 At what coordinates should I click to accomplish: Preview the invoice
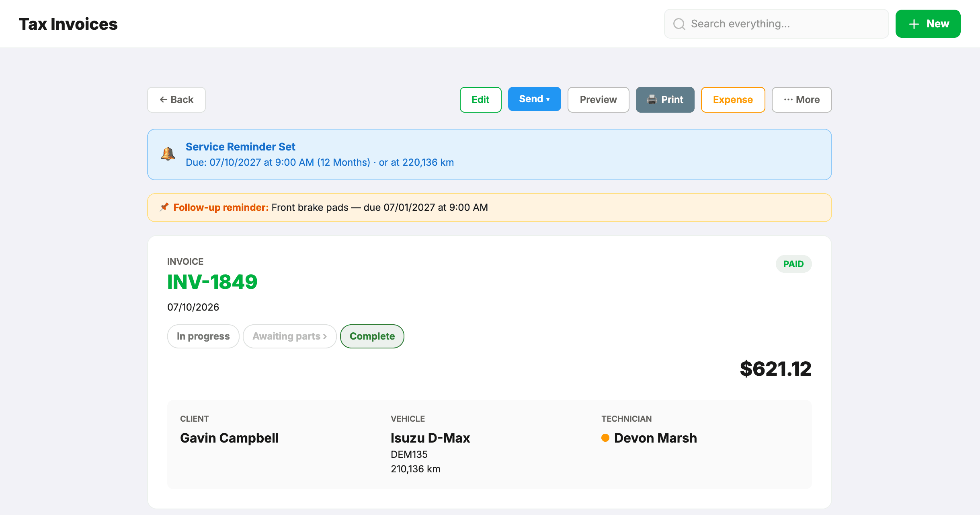click(598, 100)
